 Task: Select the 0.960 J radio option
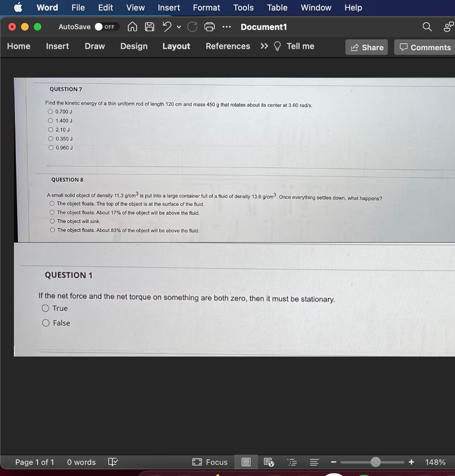(51, 147)
